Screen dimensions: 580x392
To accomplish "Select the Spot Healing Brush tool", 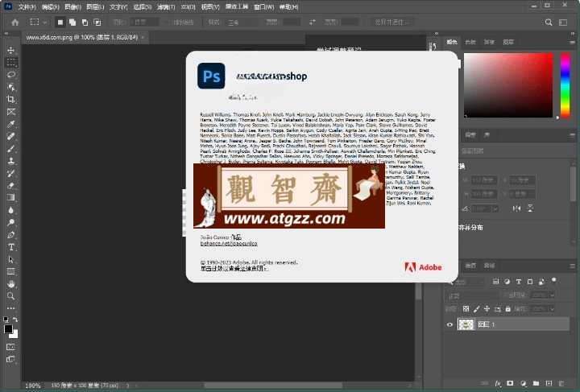I will [10, 136].
